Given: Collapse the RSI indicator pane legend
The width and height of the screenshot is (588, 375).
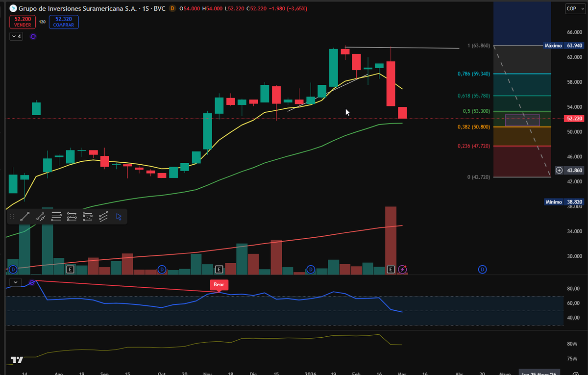Looking at the screenshot, I should [16, 282].
